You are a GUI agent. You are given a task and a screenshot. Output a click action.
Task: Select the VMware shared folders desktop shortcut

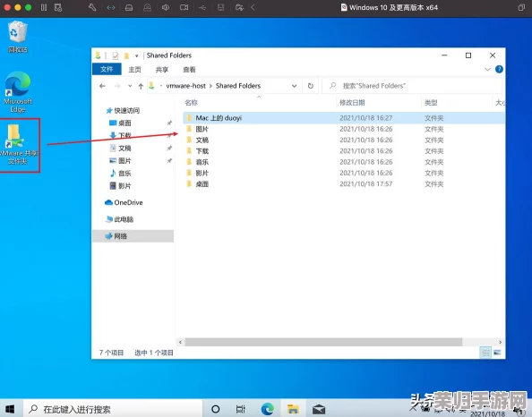pyautogui.click(x=18, y=145)
